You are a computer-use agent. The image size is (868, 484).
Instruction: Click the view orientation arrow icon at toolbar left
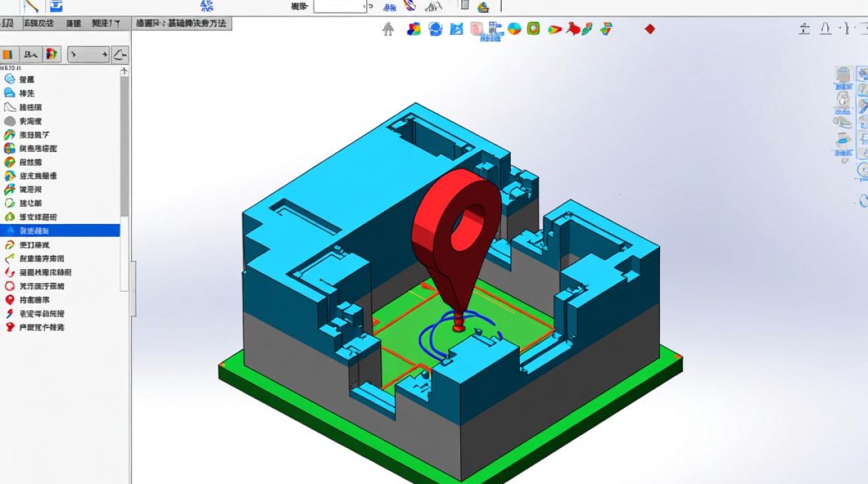coord(388,28)
